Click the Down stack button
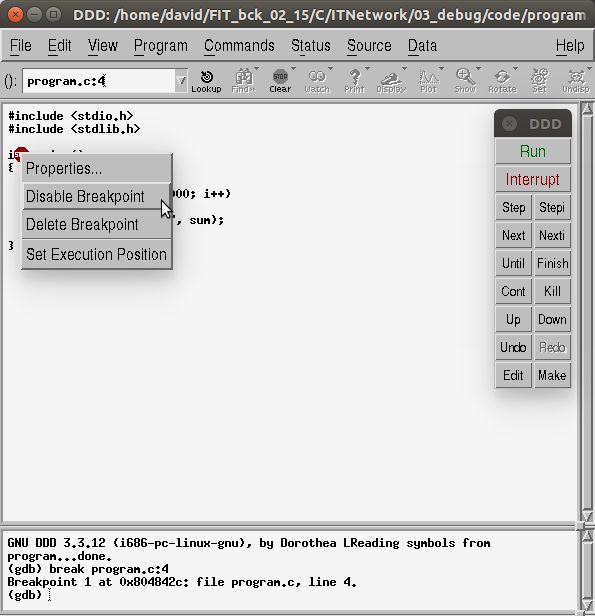Screen dimensions: 595x616 coord(552,319)
